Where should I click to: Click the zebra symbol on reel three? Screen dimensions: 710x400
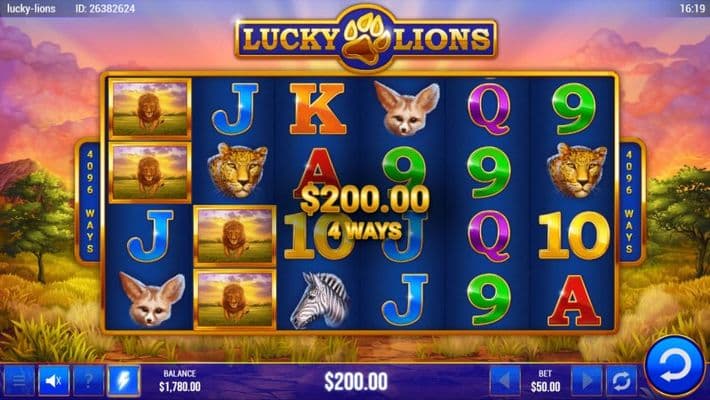[x=320, y=300]
